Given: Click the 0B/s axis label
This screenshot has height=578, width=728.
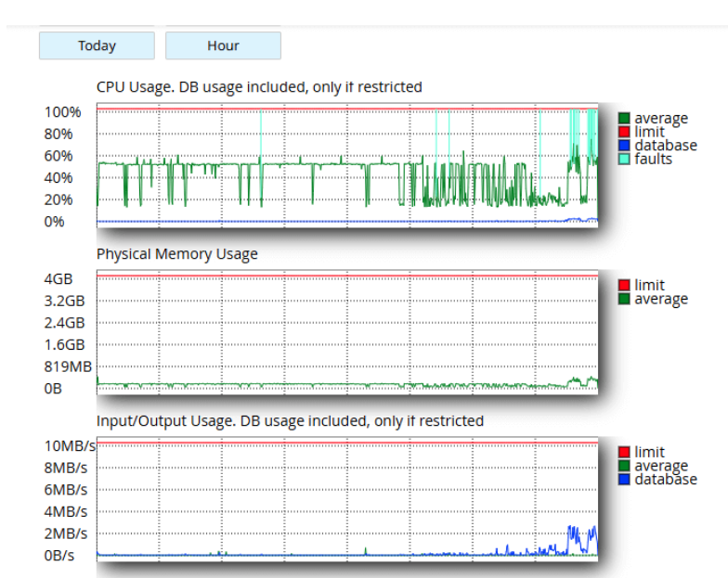Looking at the screenshot, I should click(x=59, y=556).
